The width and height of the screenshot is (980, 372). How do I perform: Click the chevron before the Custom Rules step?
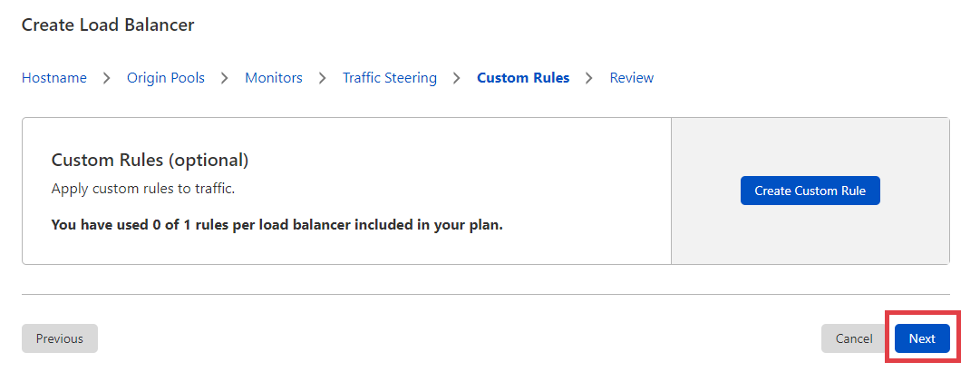[457, 78]
